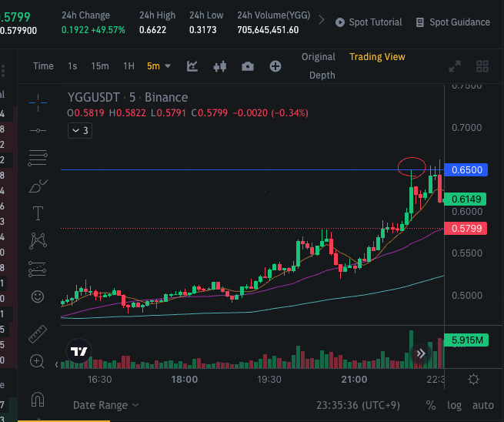The image size is (504, 422).
Task: Toggle percent scale mode
Action: tap(431, 405)
